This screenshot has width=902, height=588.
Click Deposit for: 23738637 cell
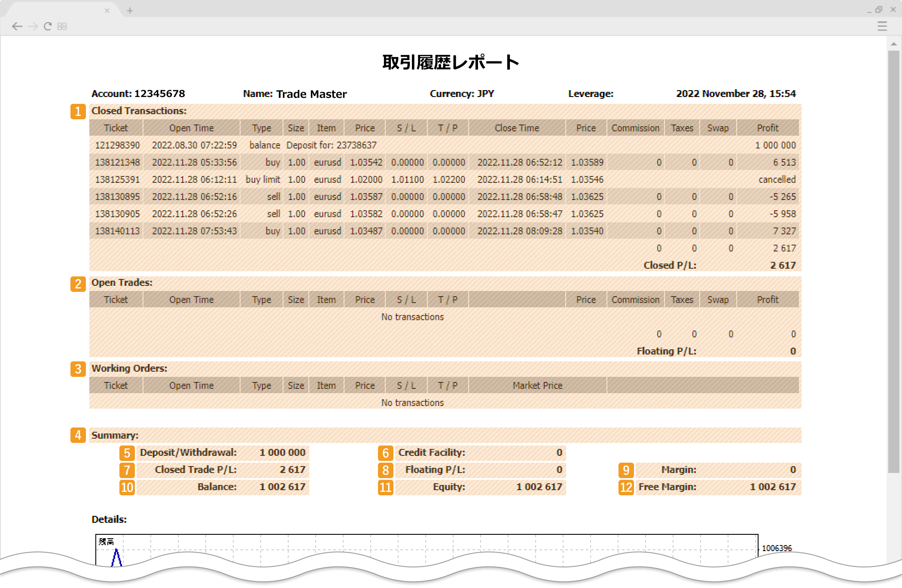(331, 145)
